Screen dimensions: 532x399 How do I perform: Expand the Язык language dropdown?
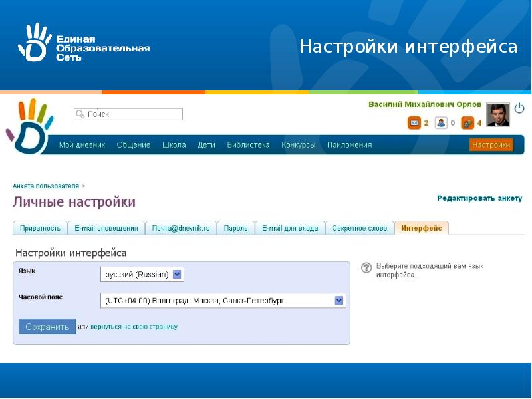(176, 274)
